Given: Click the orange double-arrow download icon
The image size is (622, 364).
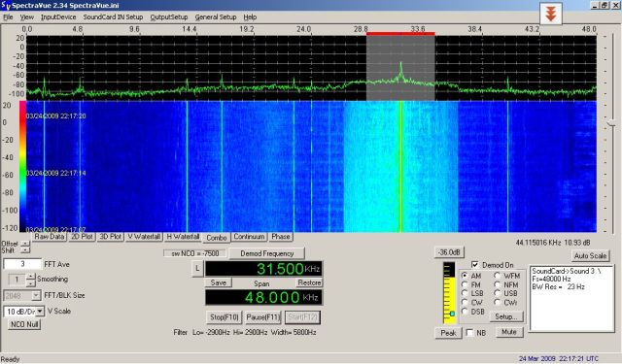Looking at the screenshot, I should (x=551, y=14).
